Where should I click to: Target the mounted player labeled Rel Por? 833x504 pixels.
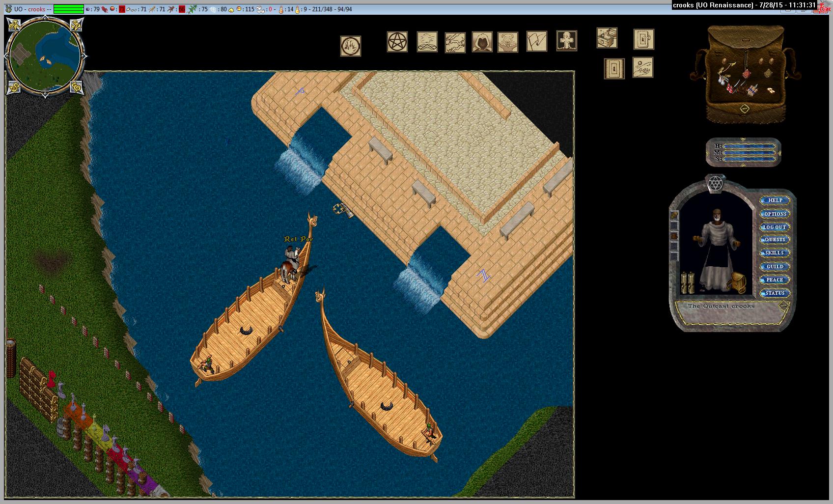pos(291,264)
